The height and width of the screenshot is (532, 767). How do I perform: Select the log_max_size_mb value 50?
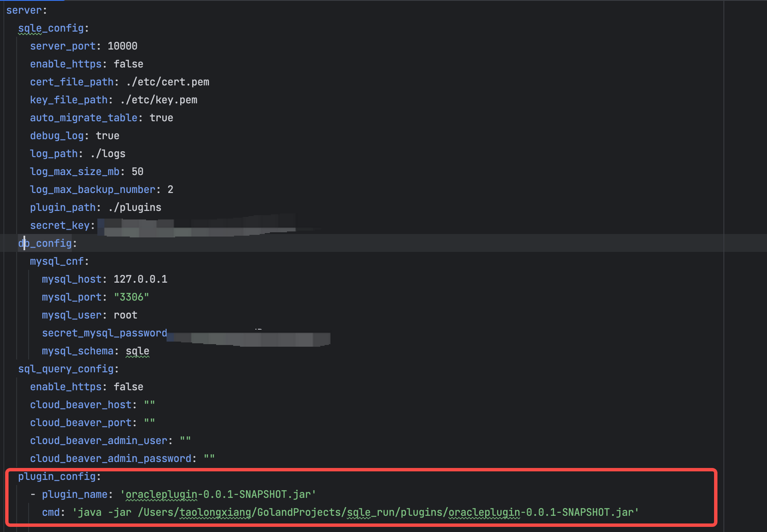tap(138, 171)
